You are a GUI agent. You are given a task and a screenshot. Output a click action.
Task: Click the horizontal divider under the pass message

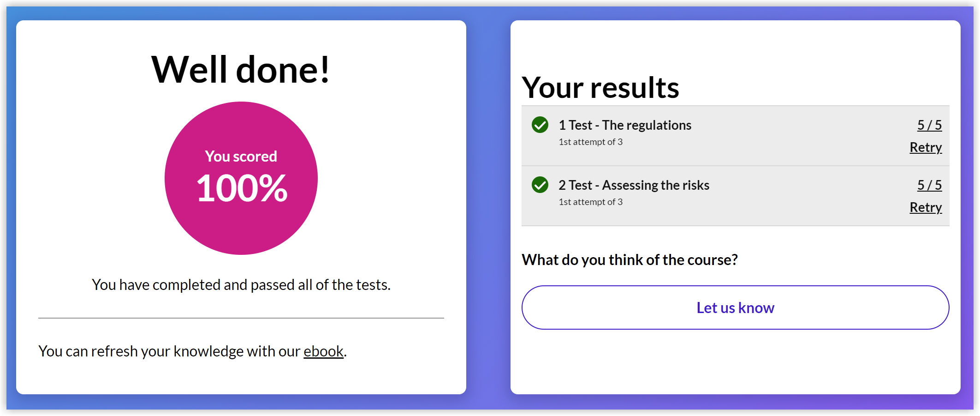coord(241,318)
